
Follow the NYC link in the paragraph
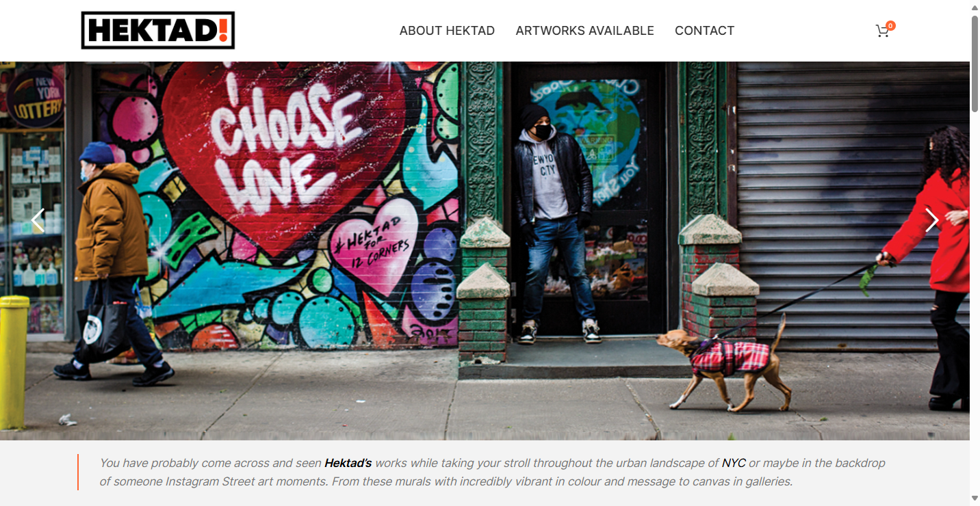(734, 463)
